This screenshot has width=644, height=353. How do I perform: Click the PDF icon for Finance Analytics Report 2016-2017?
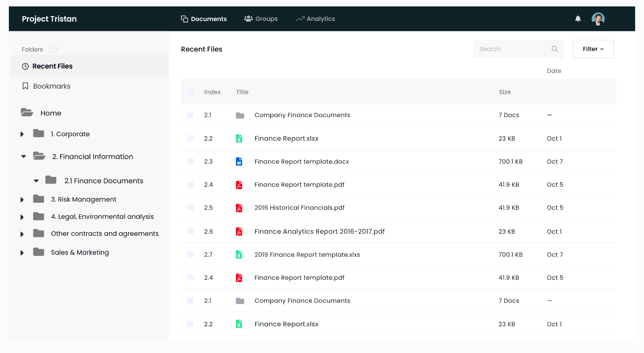click(x=239, y=231)
